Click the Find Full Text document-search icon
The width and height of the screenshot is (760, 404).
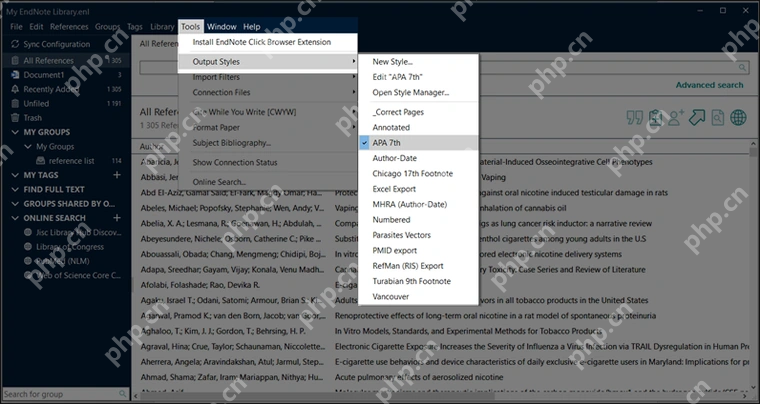[717, 118]
